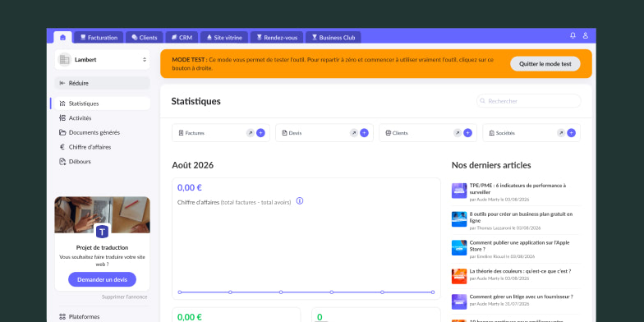Switch to the Clients tab

(x=145, y=38)
